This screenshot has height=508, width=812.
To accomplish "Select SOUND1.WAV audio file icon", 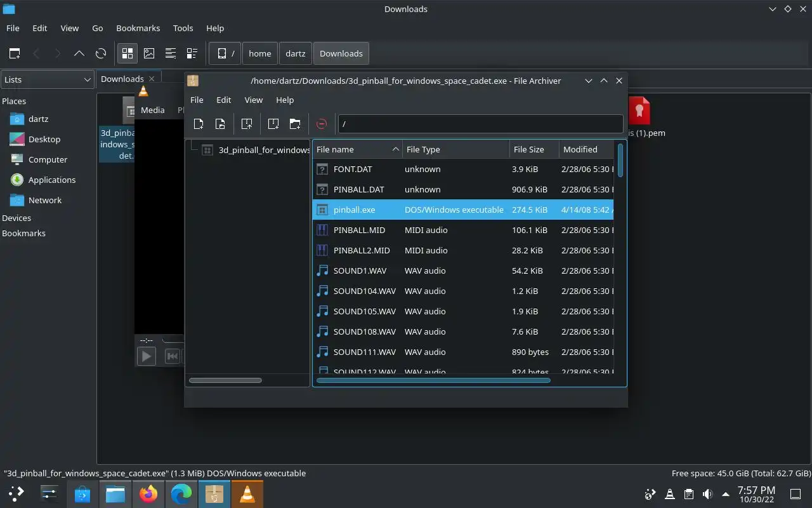I will pos(322,271).
